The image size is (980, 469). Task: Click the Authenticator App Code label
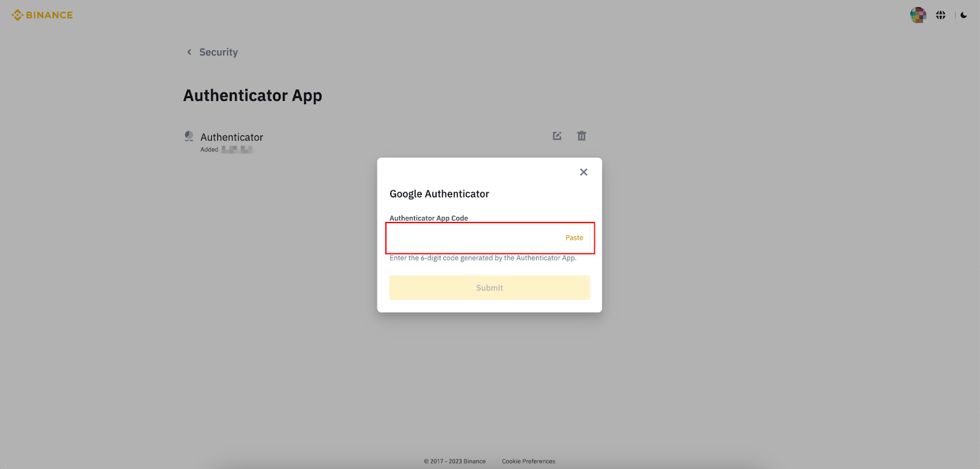click(429, 218)
